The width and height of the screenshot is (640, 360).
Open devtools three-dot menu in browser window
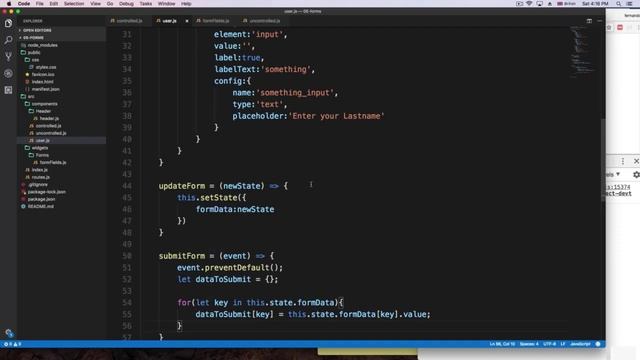623,161
